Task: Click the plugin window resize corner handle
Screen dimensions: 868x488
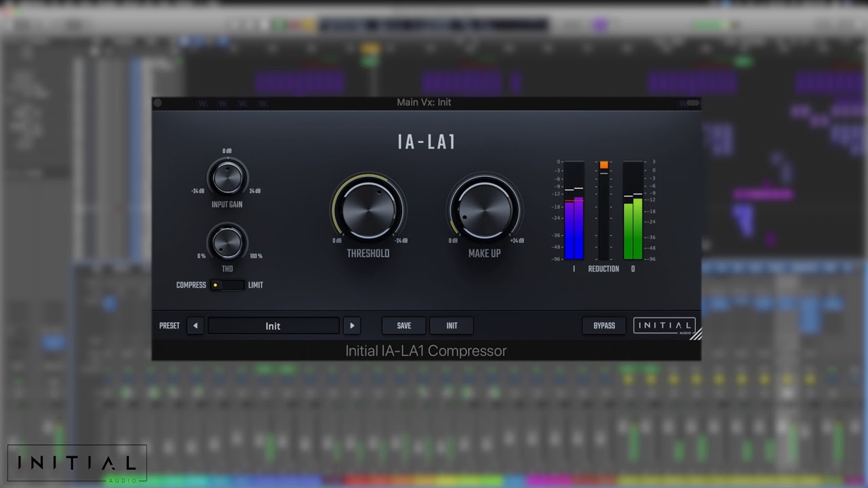Action: coord(696,334)
